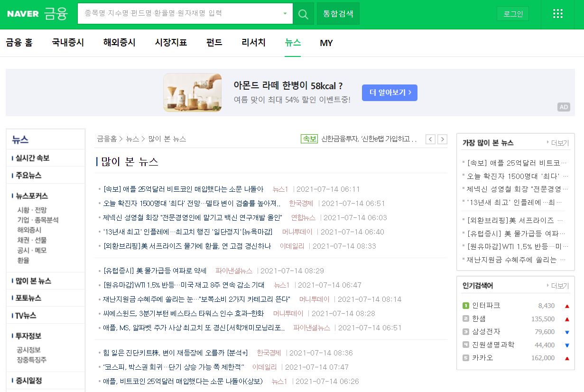Click the AD badge on the banner
584x392 pixels.
[564, 107]
